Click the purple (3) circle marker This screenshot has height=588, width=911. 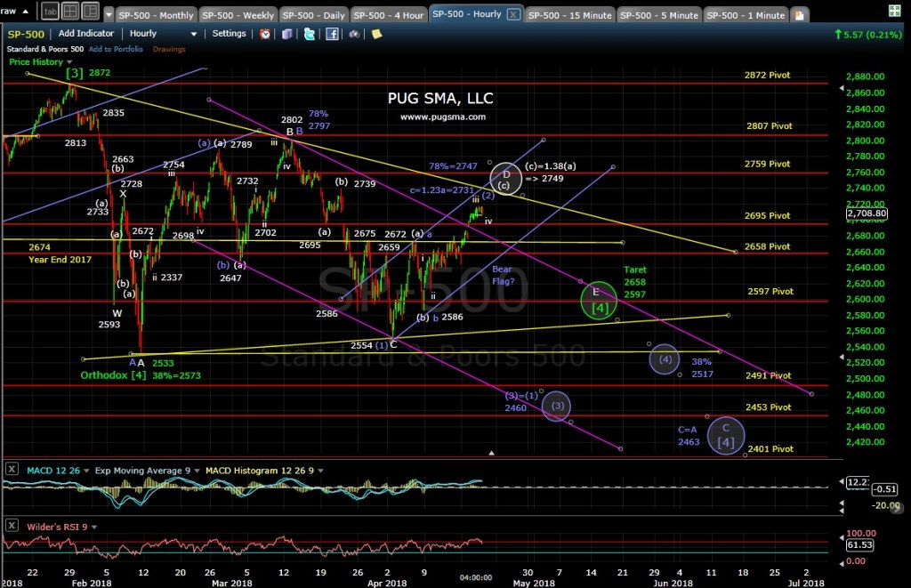[557, 406]
